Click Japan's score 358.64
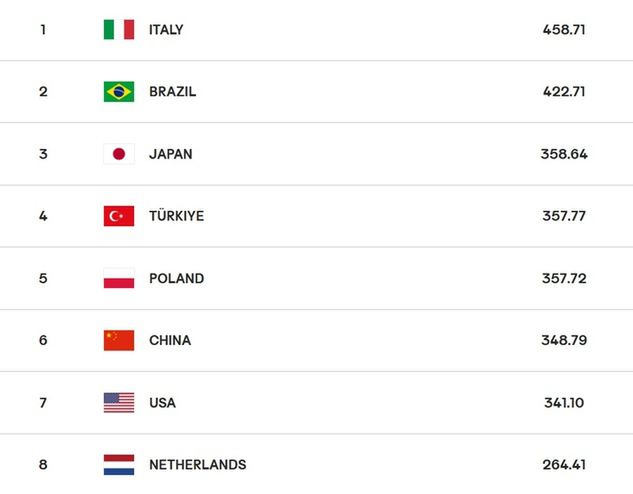 point(564,154)
